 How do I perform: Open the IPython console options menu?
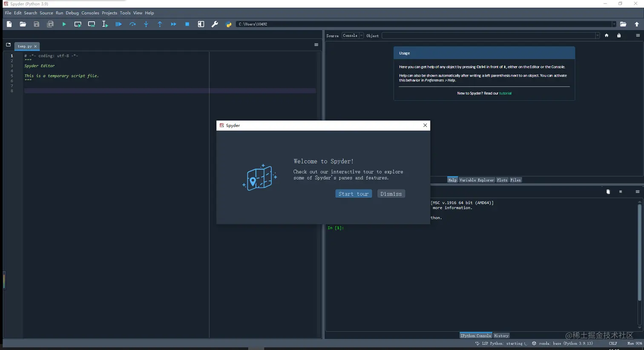pos(638,192)
